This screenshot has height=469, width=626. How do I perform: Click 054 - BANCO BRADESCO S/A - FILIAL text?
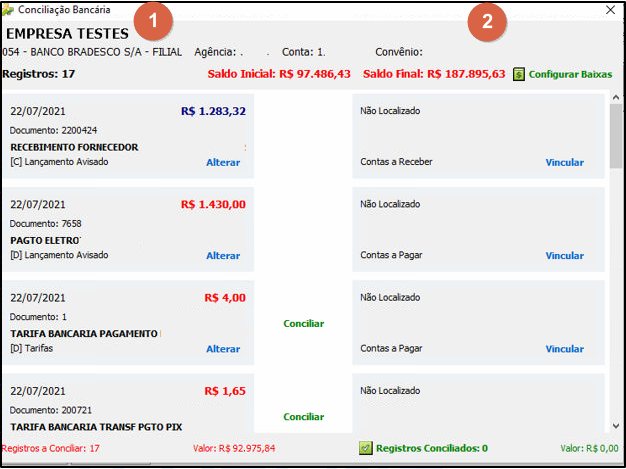coord(92,52)
